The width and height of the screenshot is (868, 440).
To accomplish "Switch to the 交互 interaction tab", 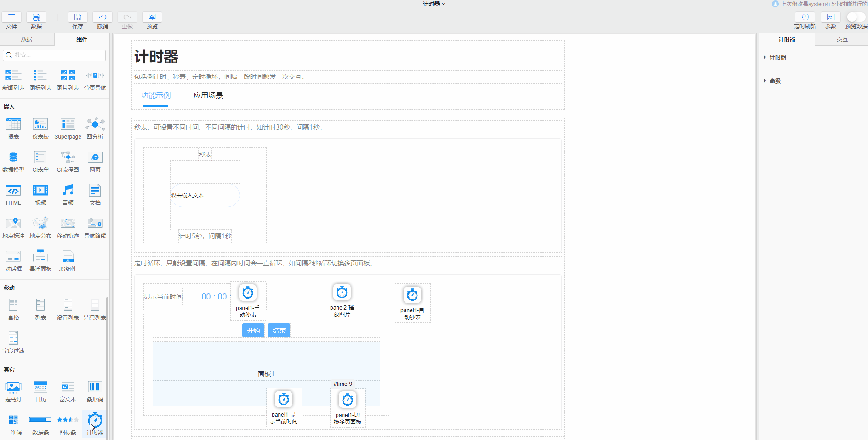I will coord(842,39).
